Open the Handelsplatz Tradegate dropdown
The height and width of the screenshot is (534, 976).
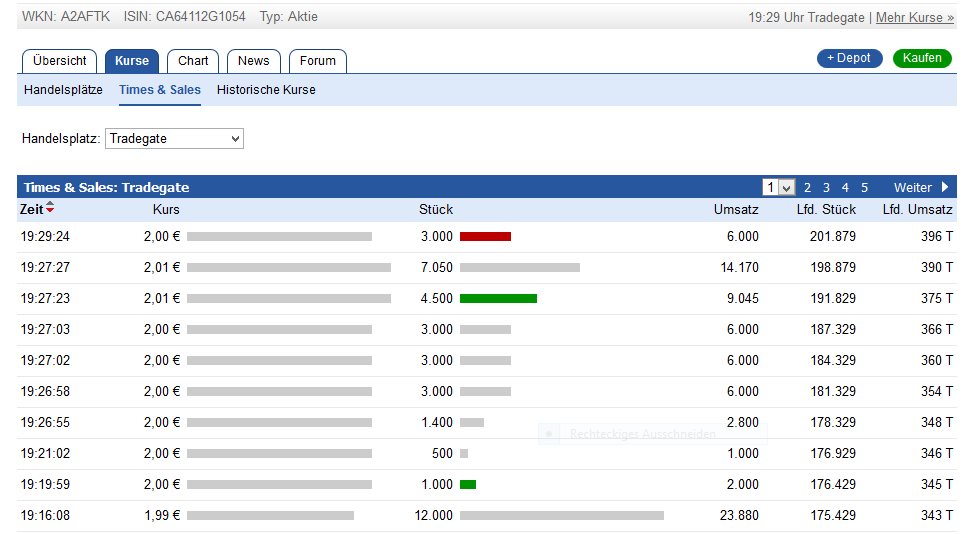point(174,138)
